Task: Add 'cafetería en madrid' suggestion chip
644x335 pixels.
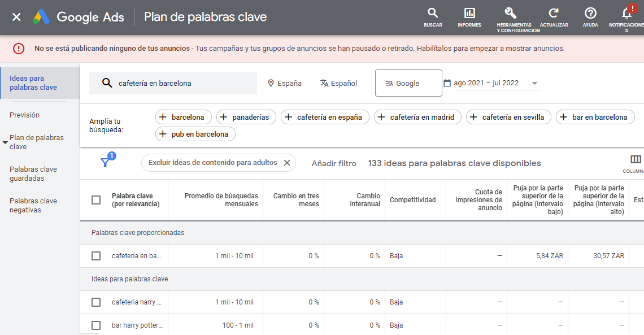Action: coord(417,117)
